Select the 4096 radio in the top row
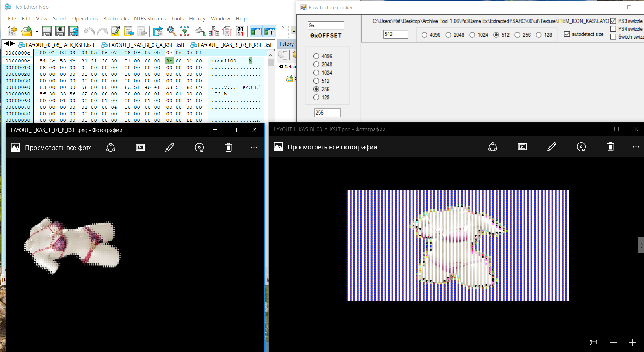Image resolution: width=644 pixels, height=352 pixels. tap(424, 35)
